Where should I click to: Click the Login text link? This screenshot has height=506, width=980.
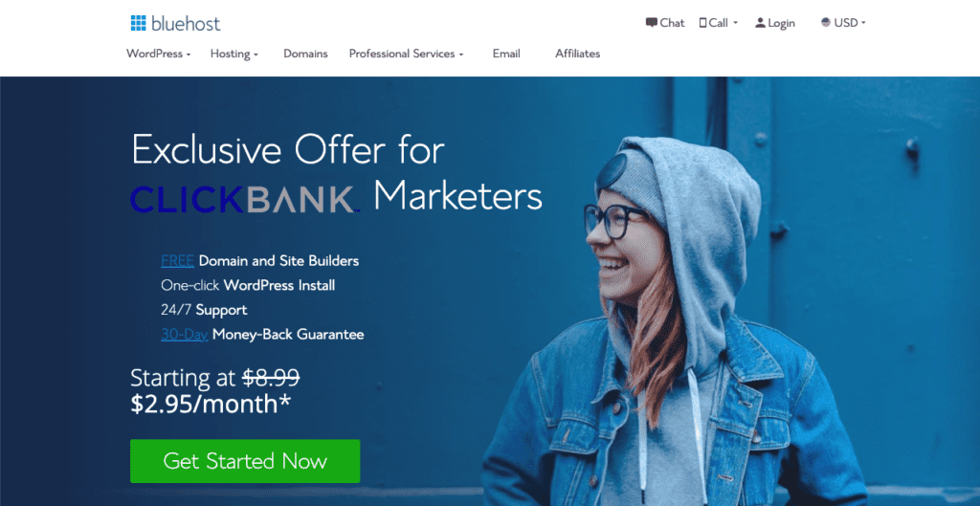point(781,23)
